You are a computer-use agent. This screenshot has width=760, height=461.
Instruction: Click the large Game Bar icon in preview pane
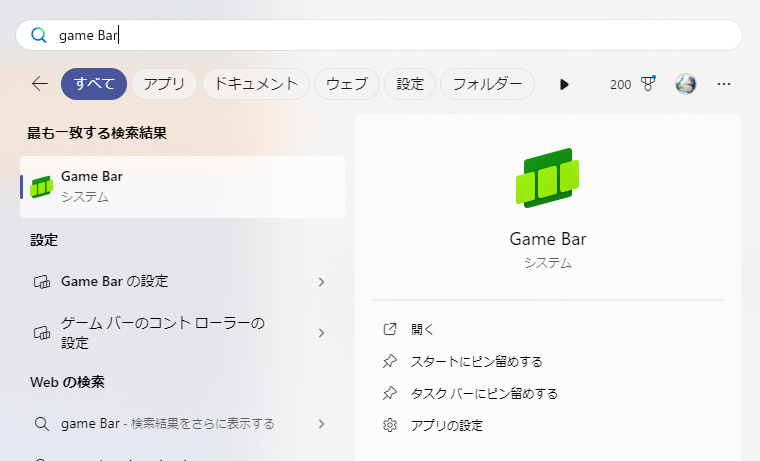[x=548, y=178]
